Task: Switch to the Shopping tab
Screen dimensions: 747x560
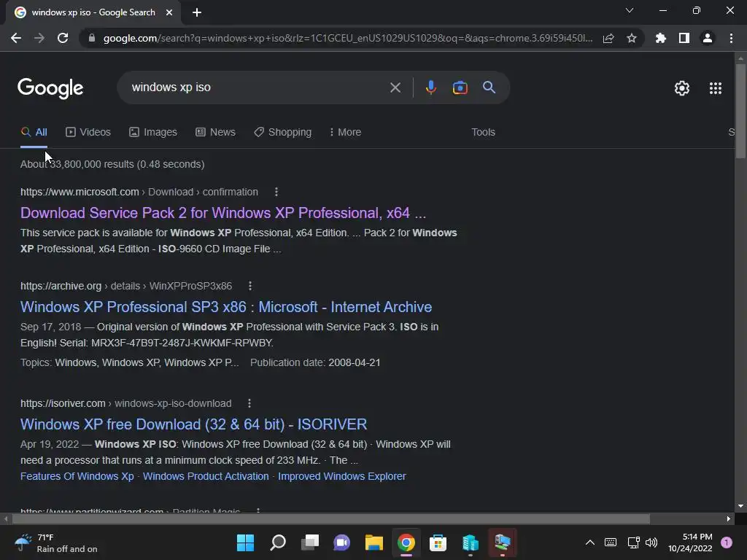Action: point(282,132)
